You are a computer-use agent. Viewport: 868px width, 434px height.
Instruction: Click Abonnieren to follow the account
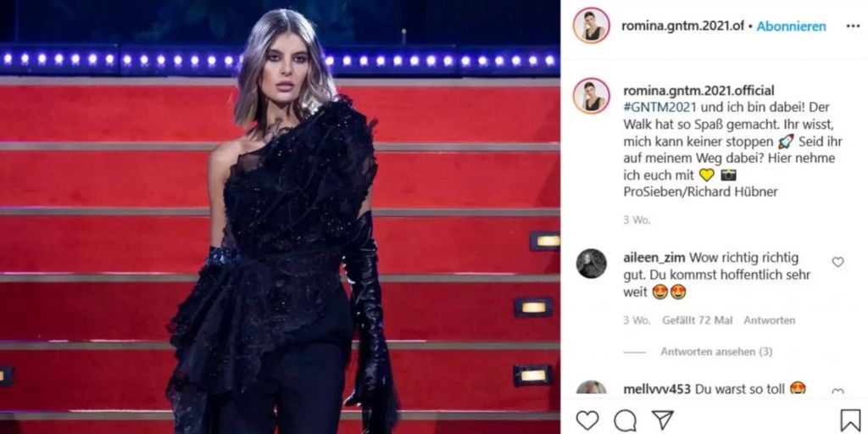coord(791,26)
